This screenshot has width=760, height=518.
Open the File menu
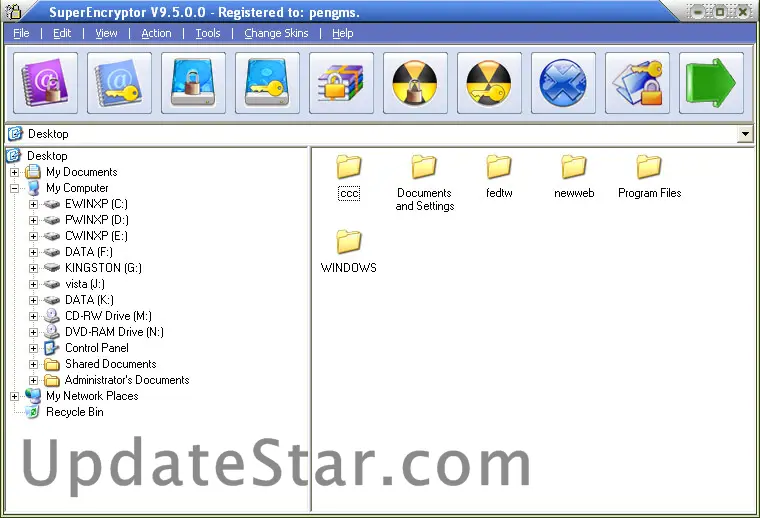click(x=21, y=33)
